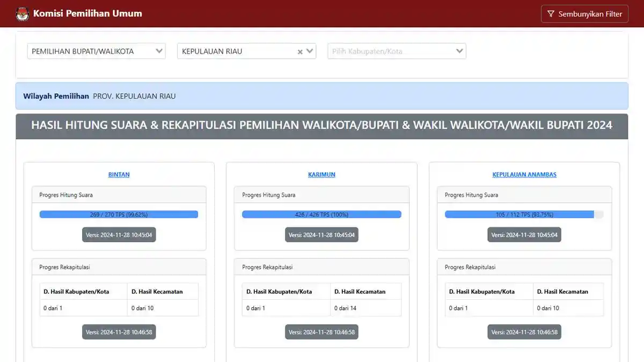Click Bintan recap version badge 10:46:58
The image size is (644, 362).
point(119,332)
